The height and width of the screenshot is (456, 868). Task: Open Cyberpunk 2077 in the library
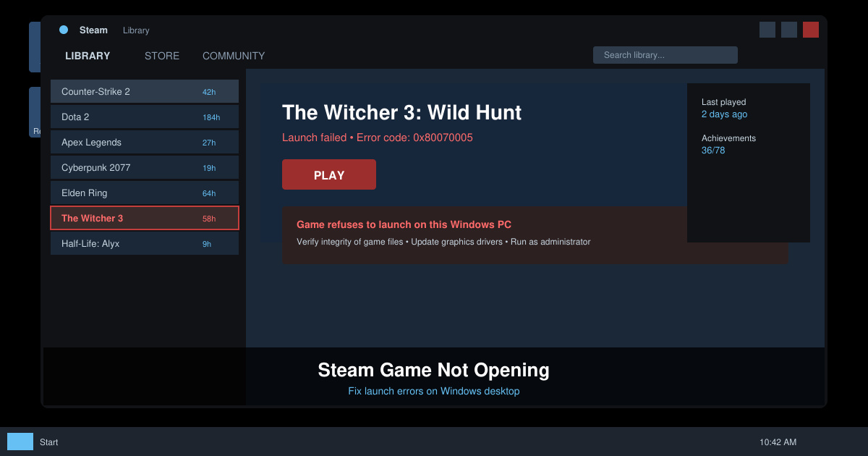click(x=145, y=168)
